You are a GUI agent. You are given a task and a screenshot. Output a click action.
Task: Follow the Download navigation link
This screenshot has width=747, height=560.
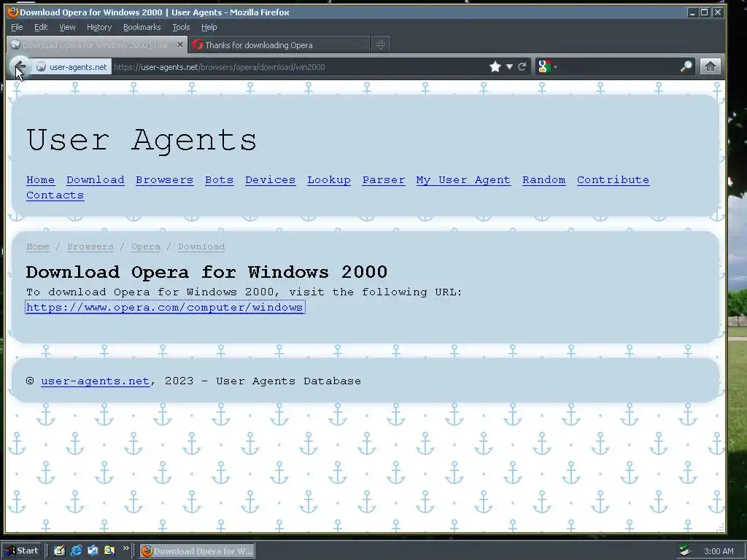tap(96, 180)
